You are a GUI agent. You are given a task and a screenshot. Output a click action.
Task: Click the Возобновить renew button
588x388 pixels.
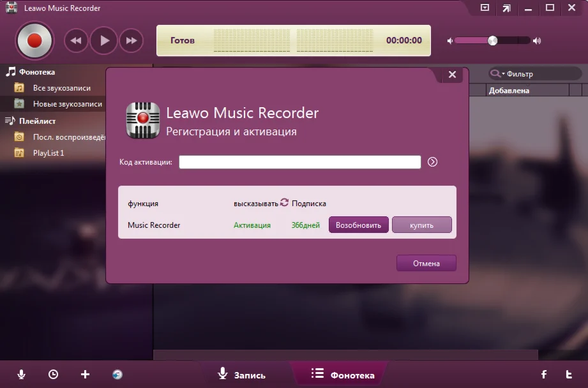coord(359,225)
